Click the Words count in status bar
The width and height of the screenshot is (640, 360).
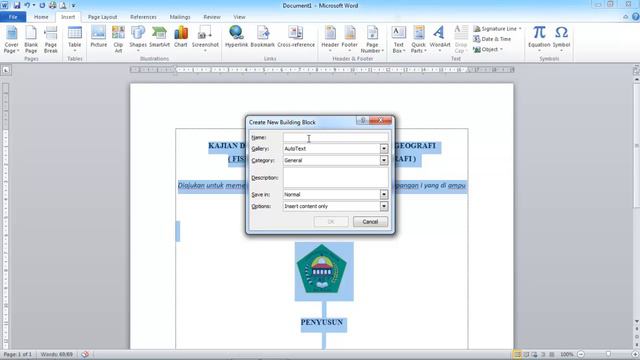56,354
